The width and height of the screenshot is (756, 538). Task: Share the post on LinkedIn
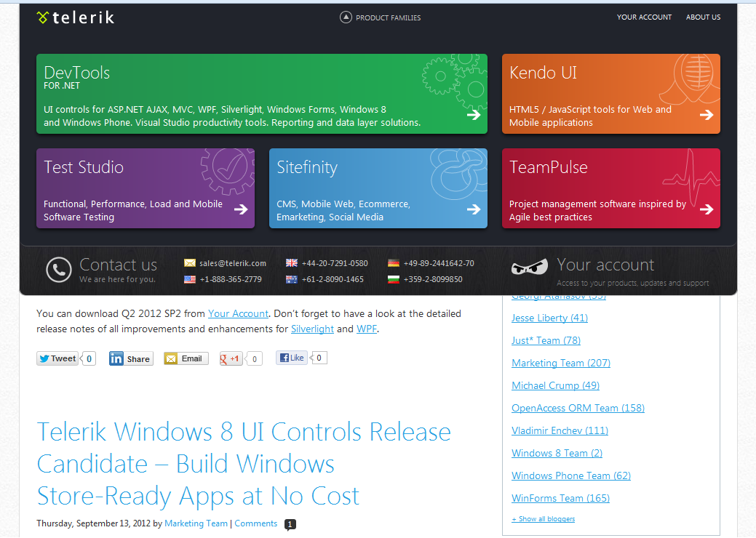pyautogui.click(x=131, y=359)
